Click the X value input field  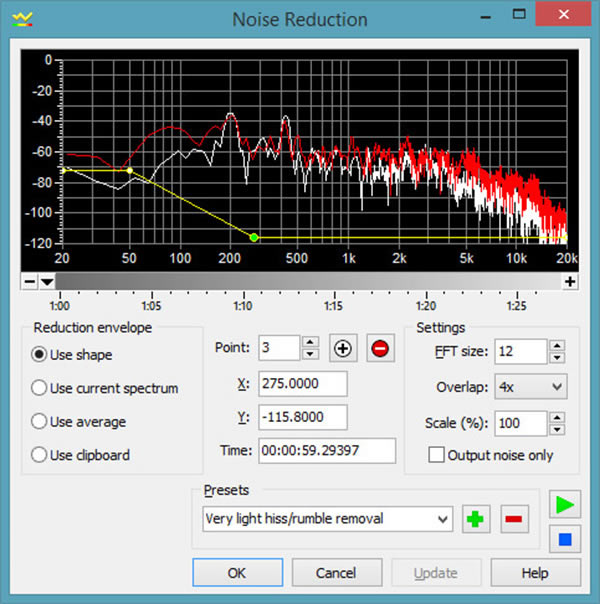(302, 384)
